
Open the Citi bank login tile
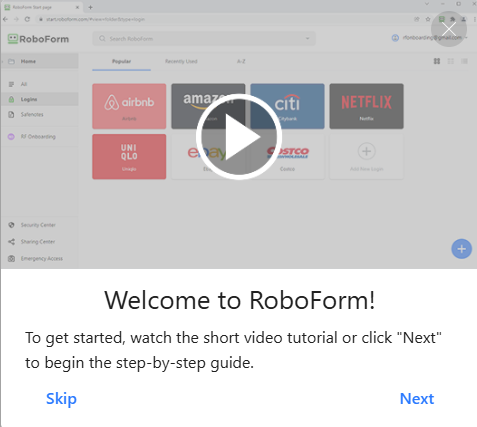point(287,106)
